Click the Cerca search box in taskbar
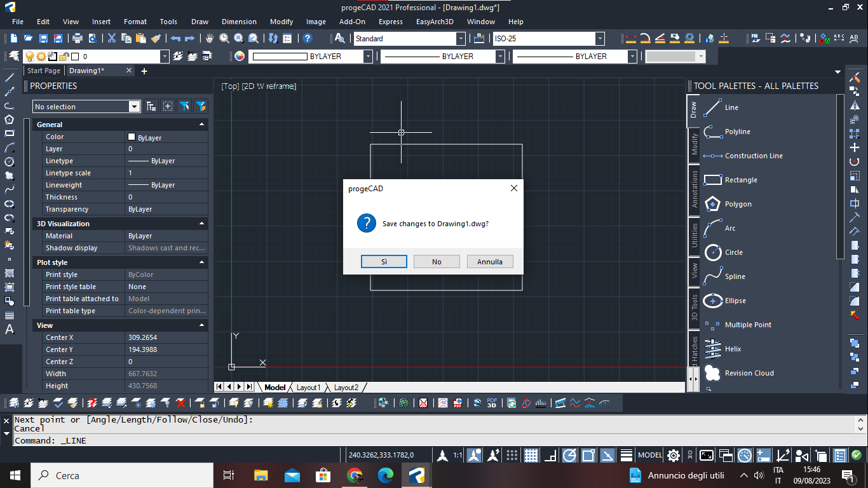868x488 pixels. [x=122, y=475]
